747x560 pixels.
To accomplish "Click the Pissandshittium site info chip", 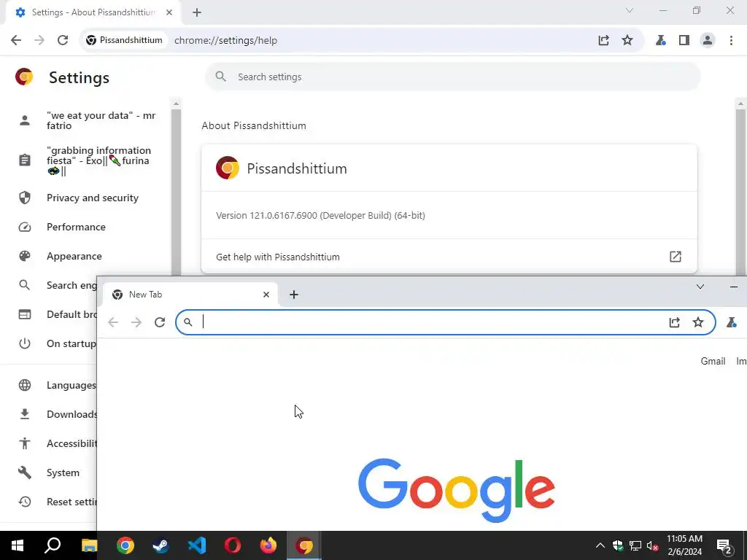I will coord(125,41).
